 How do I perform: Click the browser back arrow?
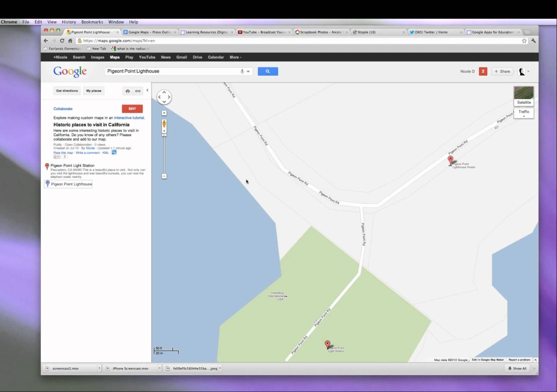pyautogui.click(x=46, y=41)
